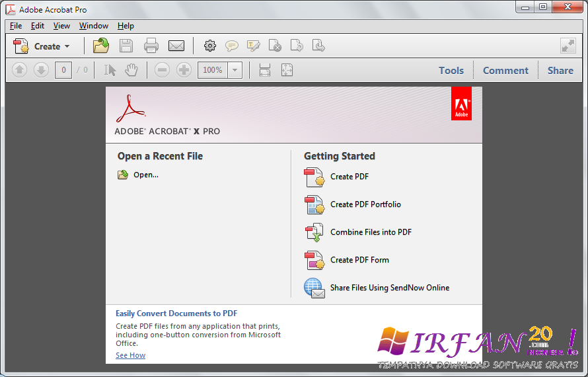Open the Comment pane
588x377 pixels.
(x=505, y=71)
